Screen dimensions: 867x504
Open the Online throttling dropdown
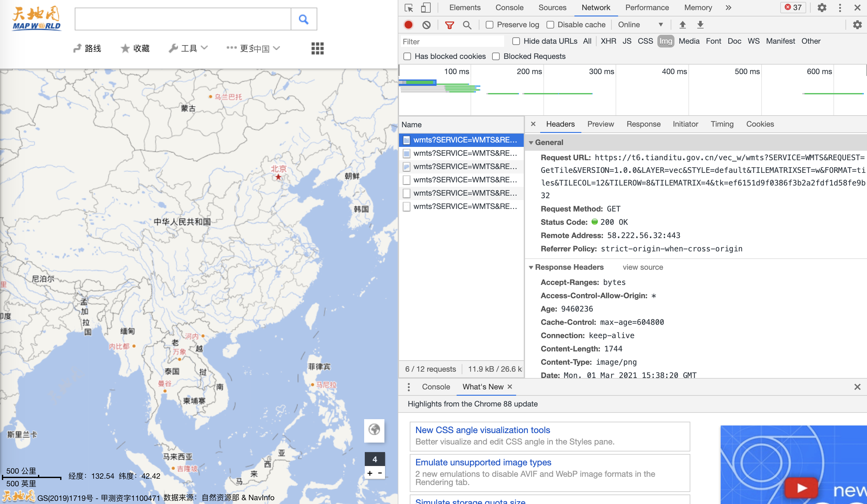point(640,24)
